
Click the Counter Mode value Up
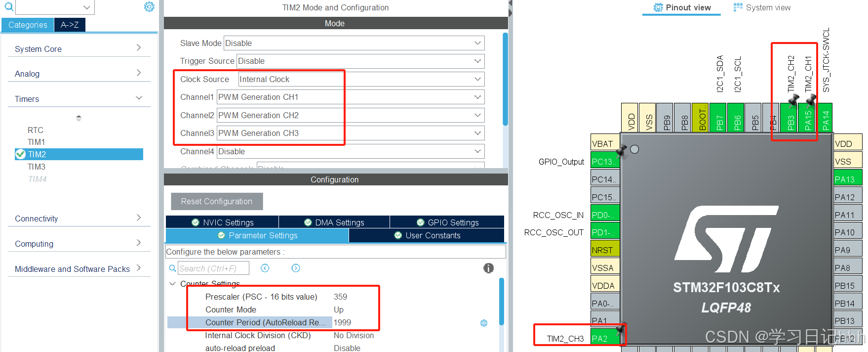338,309
